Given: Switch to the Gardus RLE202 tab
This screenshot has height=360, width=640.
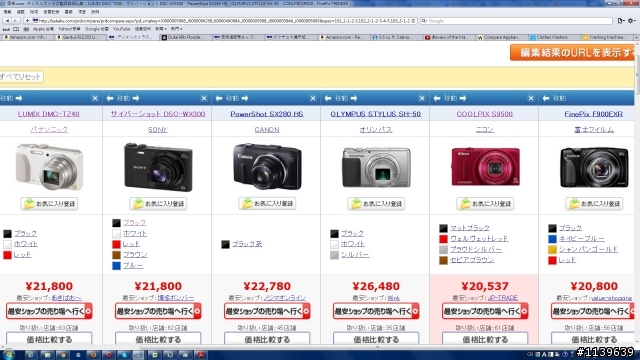Looking at the screenshot, I should click(x=79, y=37).
